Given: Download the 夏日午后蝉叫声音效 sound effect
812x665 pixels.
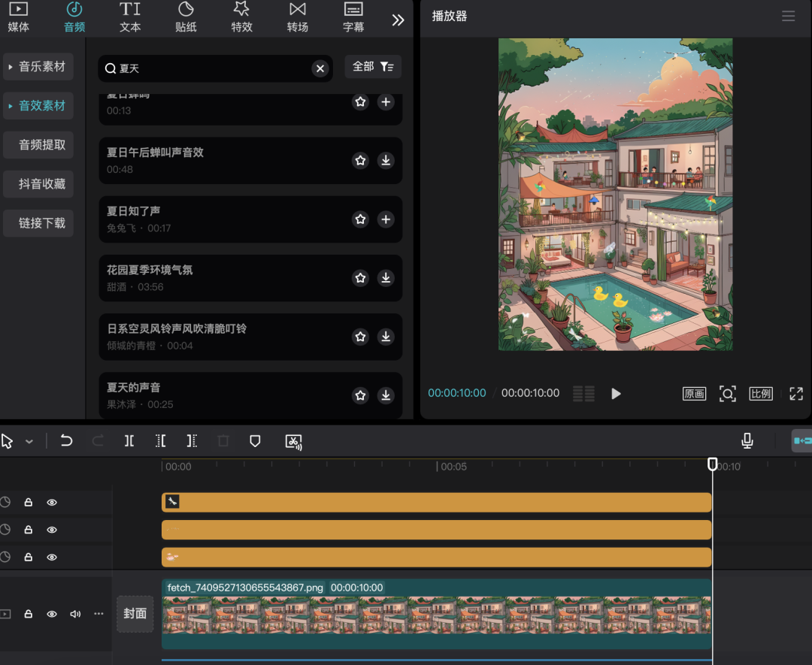Looking at the screenshot, I should 386,160.
